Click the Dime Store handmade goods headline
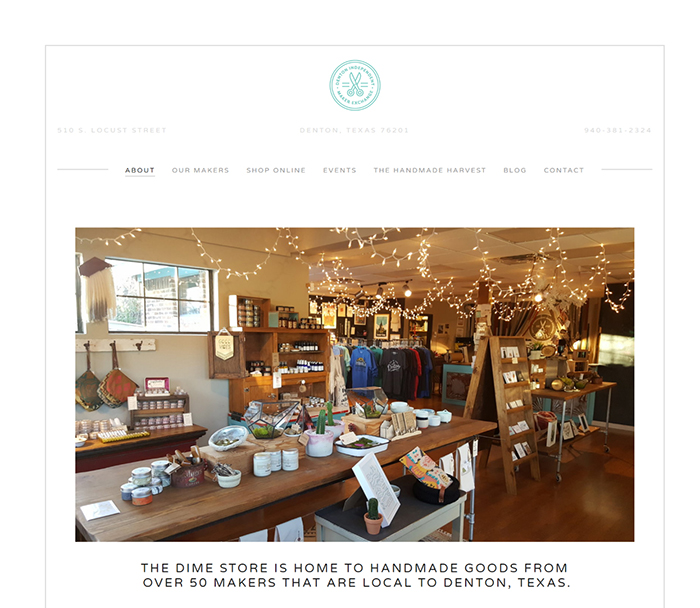The image size is (700, 608). 355,575
